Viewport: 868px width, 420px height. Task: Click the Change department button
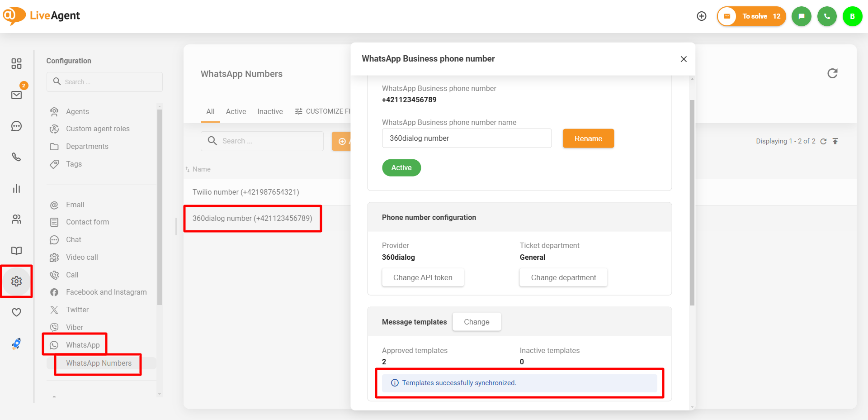563,277
